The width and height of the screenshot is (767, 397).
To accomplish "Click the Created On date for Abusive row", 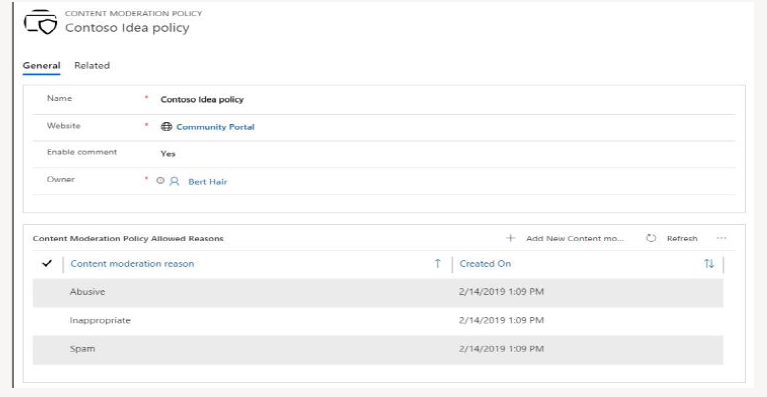I will click(501, 292).
